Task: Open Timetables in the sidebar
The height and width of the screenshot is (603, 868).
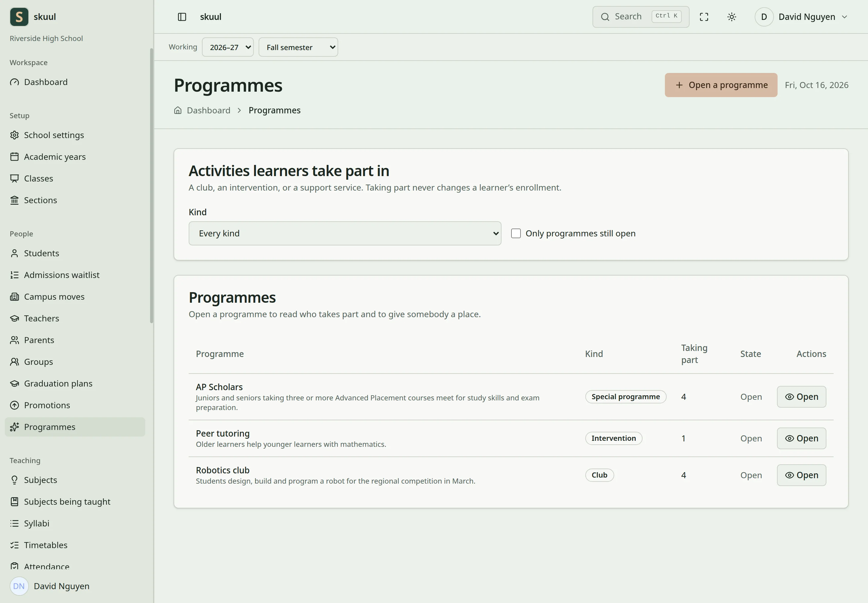Action: (x=75, y=545)
